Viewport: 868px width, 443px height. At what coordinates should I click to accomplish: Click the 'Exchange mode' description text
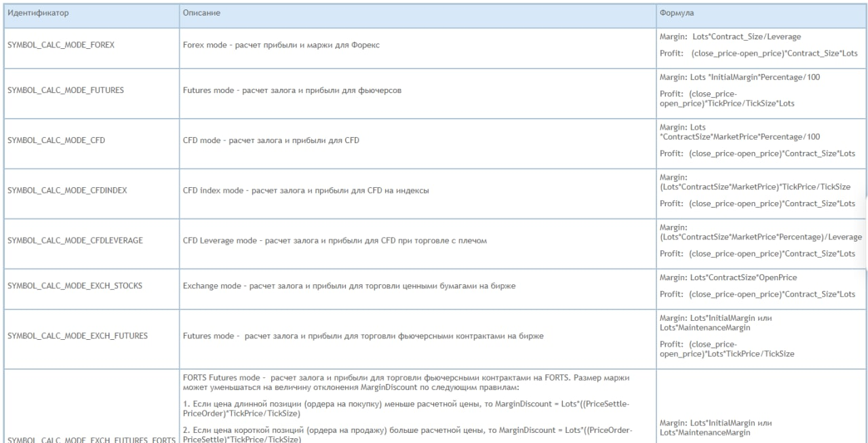tap(350, 286)
